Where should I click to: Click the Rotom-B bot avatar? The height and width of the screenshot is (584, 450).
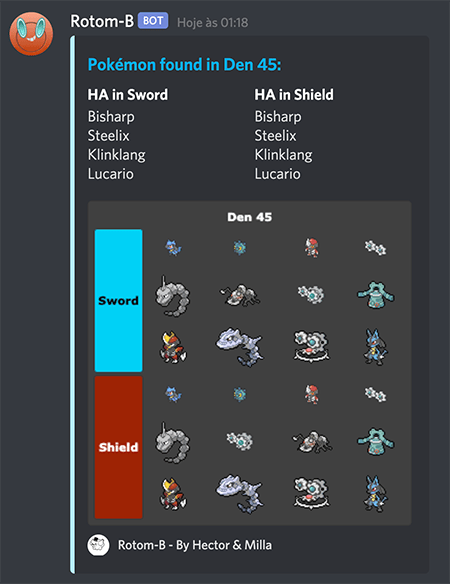click(31, 34)
